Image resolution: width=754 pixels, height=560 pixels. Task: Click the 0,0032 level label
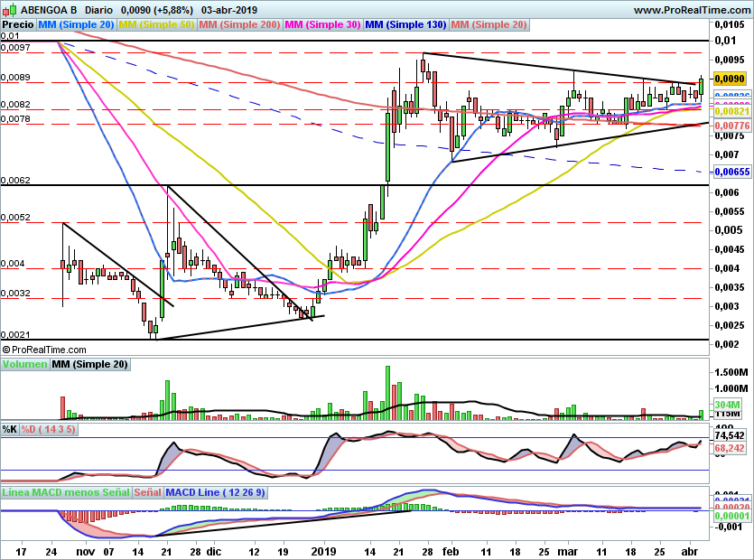click(x=16, y=294)
